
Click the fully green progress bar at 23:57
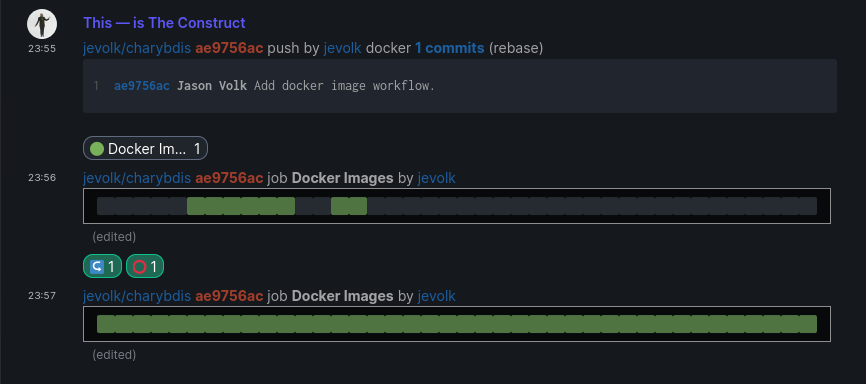[x=457, y=324]
